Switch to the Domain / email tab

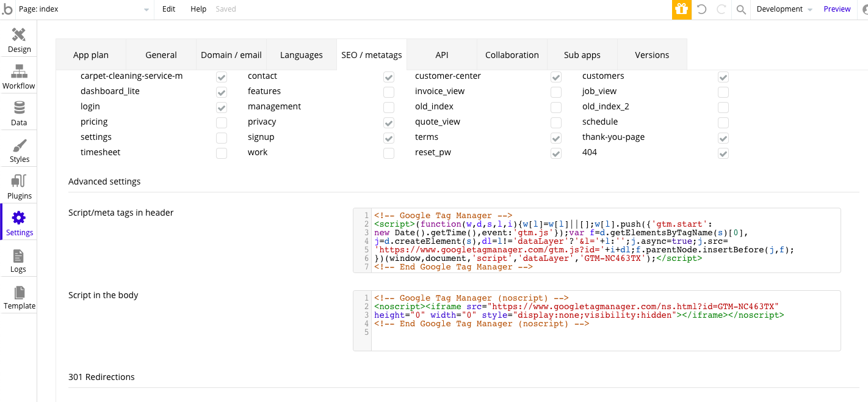(x=231, y=55)
